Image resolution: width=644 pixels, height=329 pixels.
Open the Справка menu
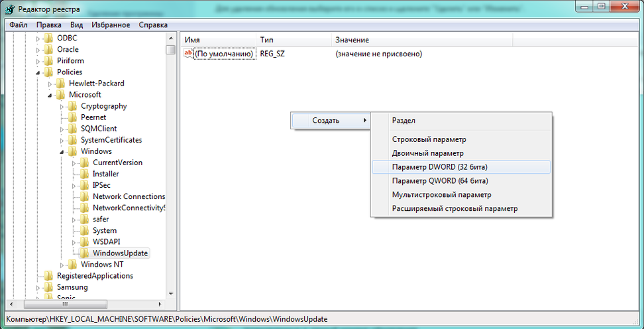(x=153, y=25)
